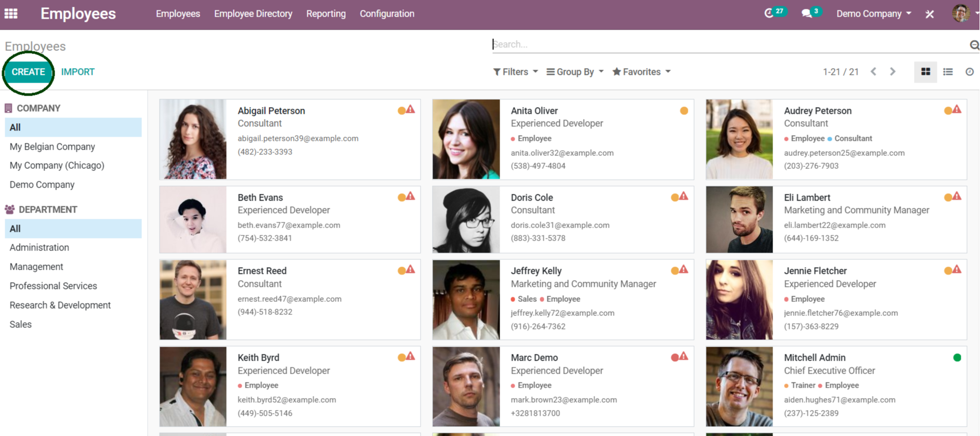Go to previous page arrow
The width and height of the screenshot is (980, 436).
873,72
